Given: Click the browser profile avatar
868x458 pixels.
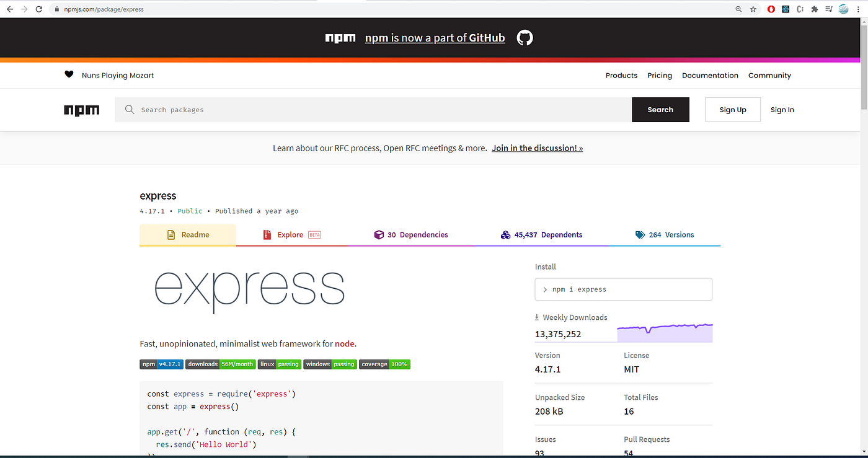Looking at the screenshot, I should [843, 9].
